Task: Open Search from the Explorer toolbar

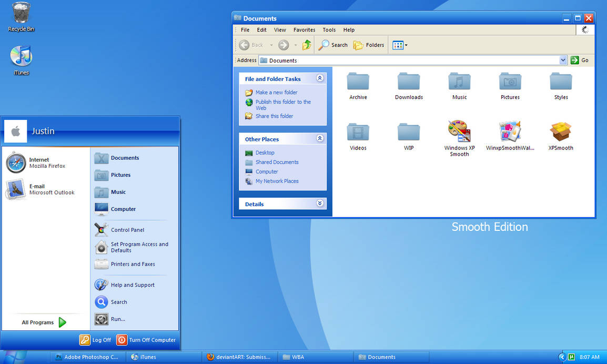Action: point(332,45)
